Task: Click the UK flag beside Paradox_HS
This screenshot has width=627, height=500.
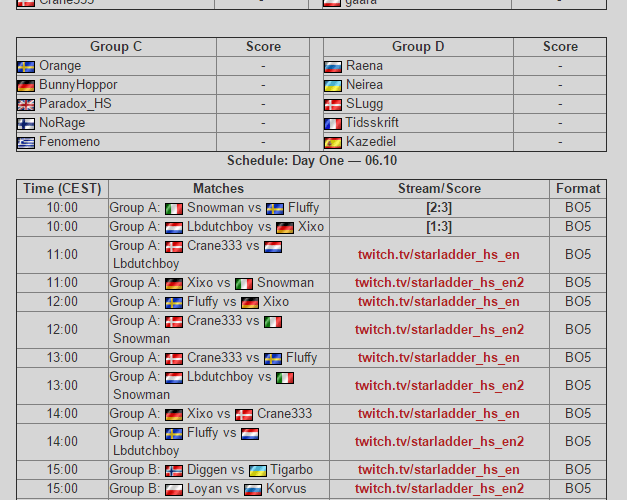Action: coord(26,104)
